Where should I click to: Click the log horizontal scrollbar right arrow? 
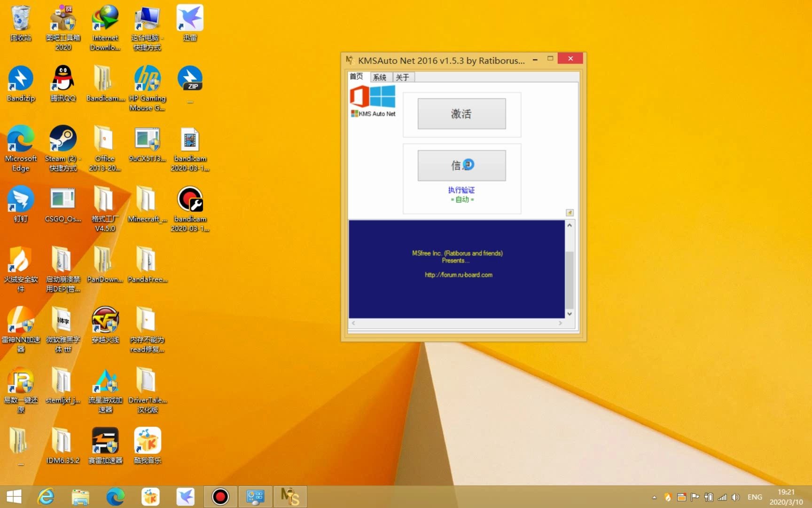[560, 323]
